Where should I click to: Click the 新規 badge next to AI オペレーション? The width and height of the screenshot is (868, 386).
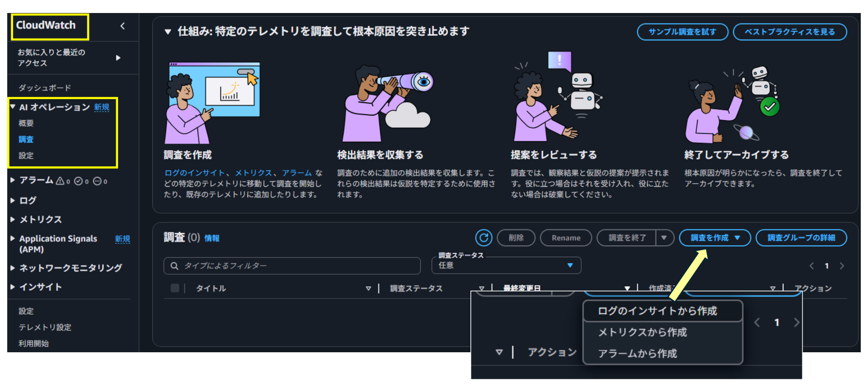pos(102,107)
